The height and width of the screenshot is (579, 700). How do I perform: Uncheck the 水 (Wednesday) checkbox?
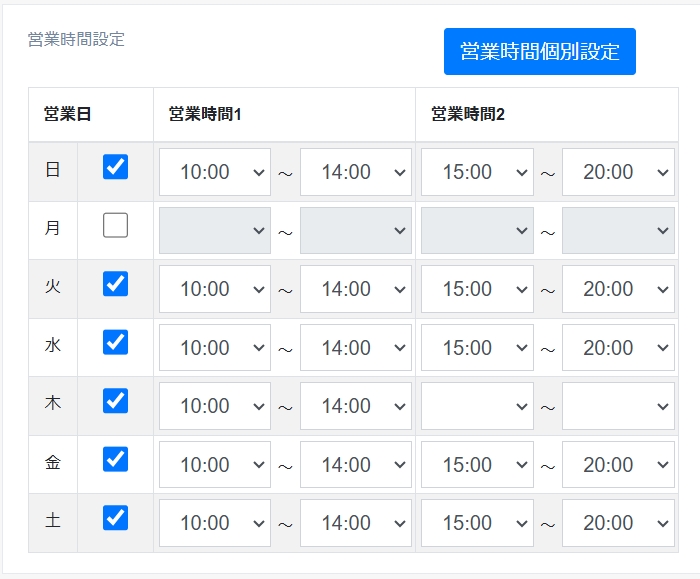[x=116, y=343]
